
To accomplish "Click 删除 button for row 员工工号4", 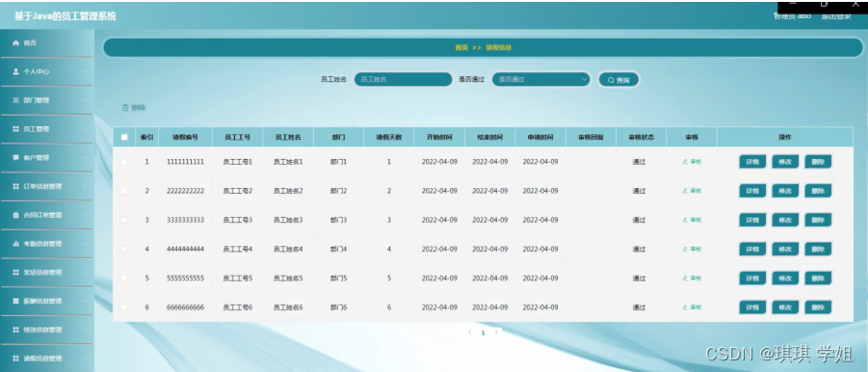I will (818, 249).
